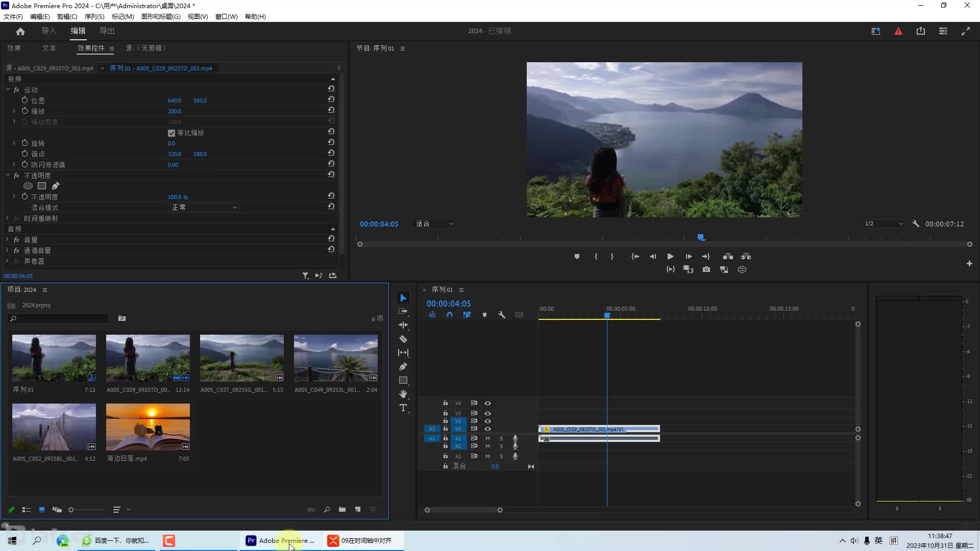Toggle linked selection in timeline
The height and width of the screenshot is (551, 980).
point(467,315)
